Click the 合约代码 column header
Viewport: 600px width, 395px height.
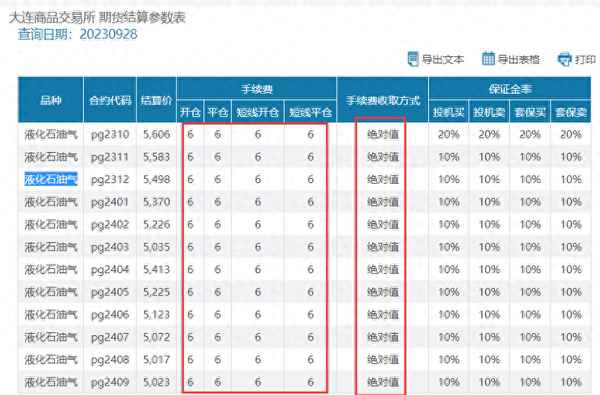pyautogui.click(x=110, y=100)
